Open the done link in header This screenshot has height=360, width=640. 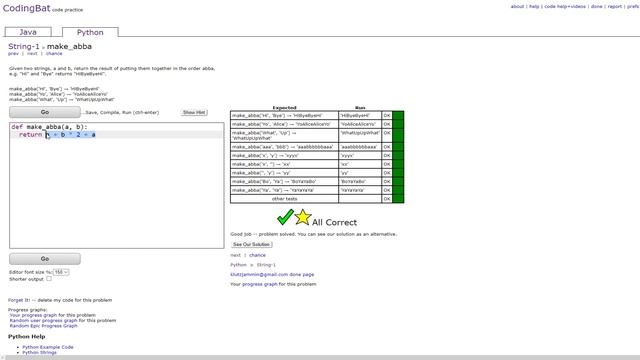596,7
